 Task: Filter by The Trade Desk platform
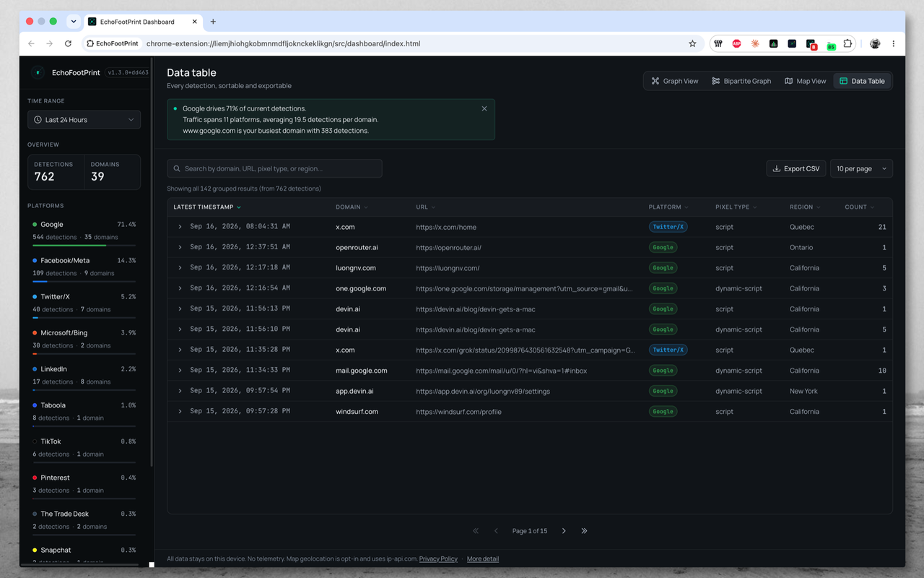coord(84,521)
